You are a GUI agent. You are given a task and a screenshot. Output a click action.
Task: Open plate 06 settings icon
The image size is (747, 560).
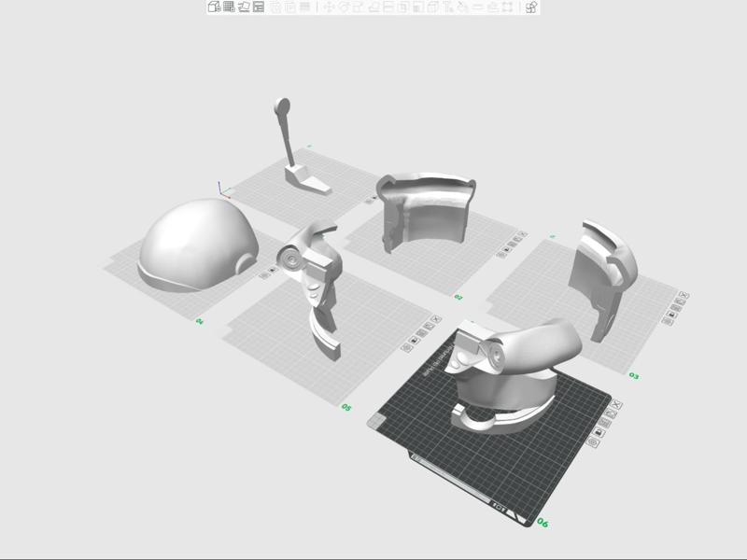coord(593,441)
